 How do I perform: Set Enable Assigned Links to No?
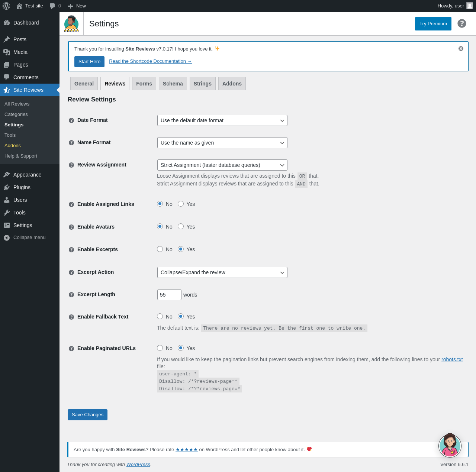tap(160, 204)
